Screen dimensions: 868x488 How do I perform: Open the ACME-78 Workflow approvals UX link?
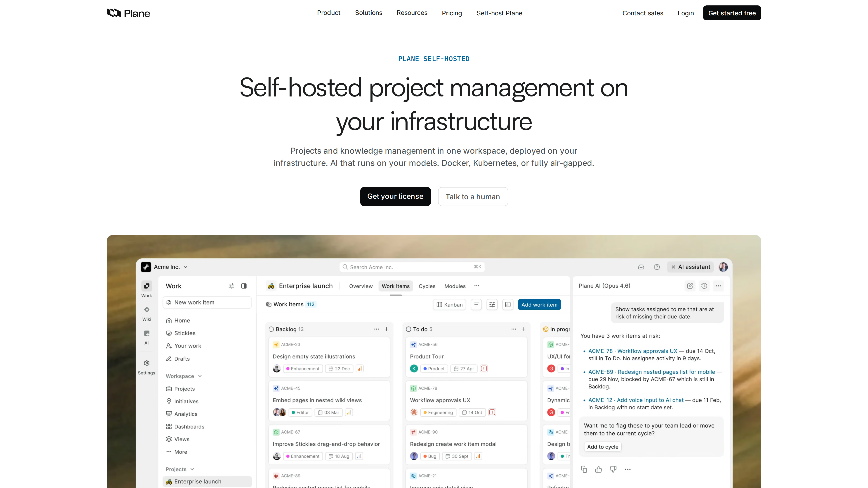[632, 351]
